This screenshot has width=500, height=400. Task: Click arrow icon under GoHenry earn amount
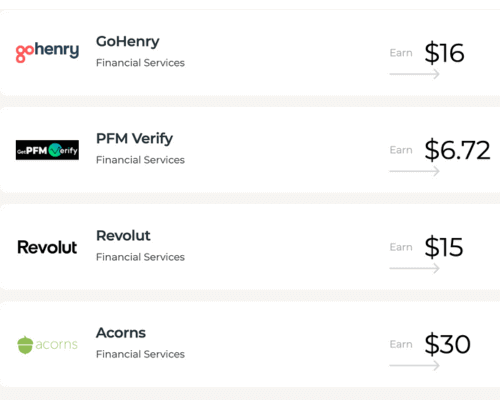tap(414, 74)
